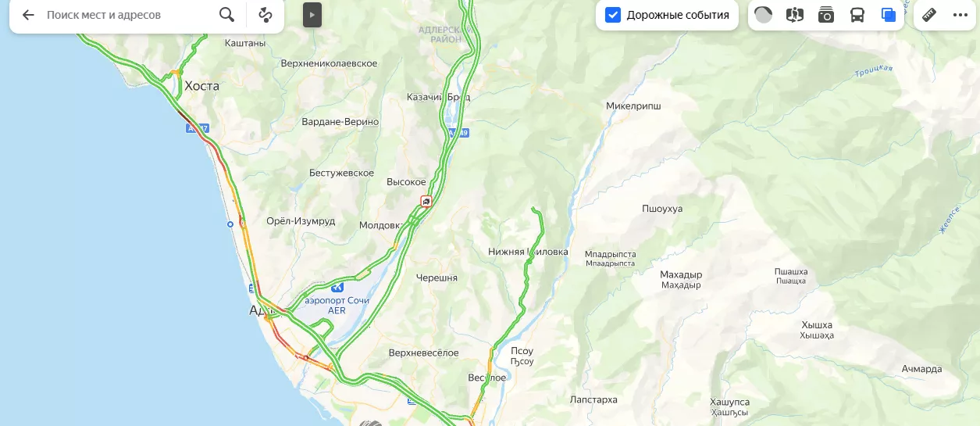This screenshot has width=980, height=426.
Task: Click the blue circle marker on the coast
Action: tap(230, 224)
